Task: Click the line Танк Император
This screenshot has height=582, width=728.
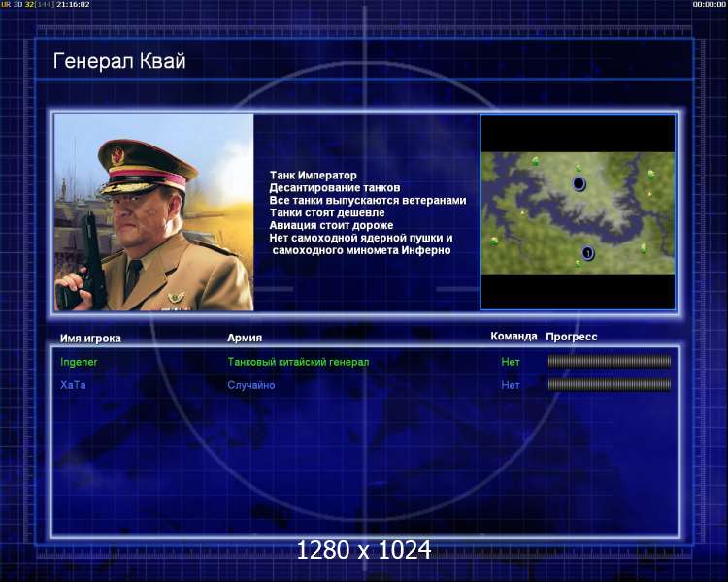Action: pyautogui.click(x=314, y=176)
